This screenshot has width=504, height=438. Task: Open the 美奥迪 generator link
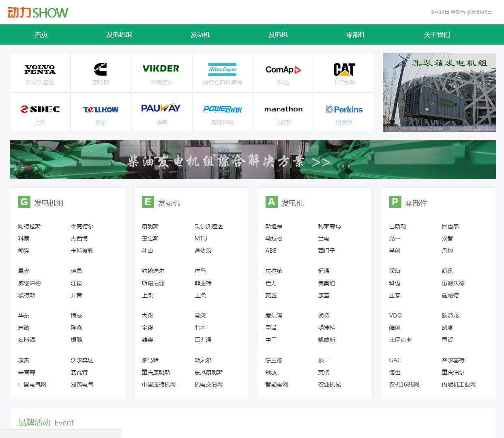tap(327, 283)
